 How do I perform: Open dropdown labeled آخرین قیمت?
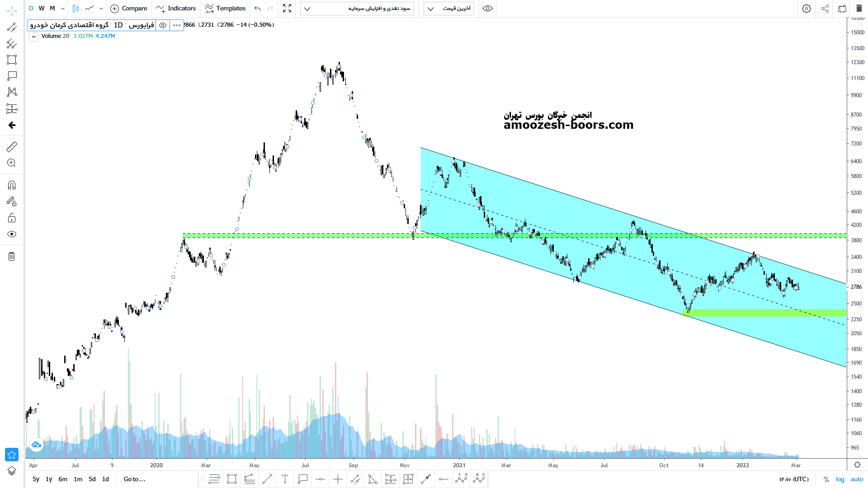pos(448,9)
